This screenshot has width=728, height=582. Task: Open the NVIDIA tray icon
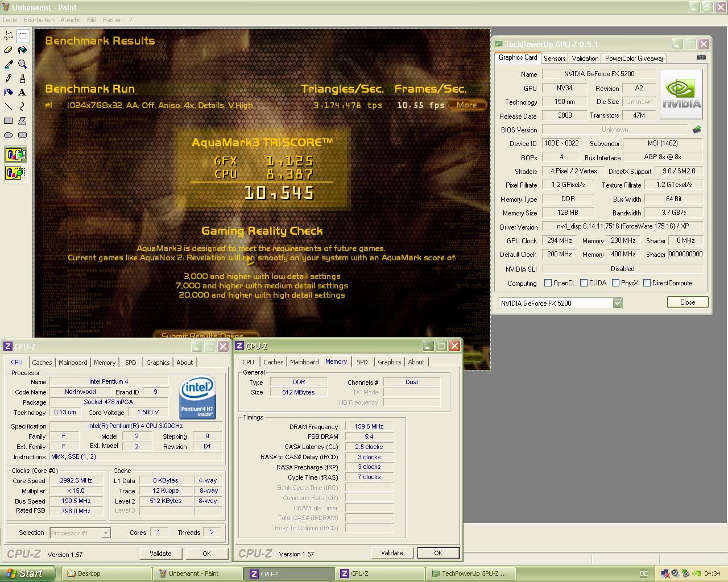click(x=696, y=573)
